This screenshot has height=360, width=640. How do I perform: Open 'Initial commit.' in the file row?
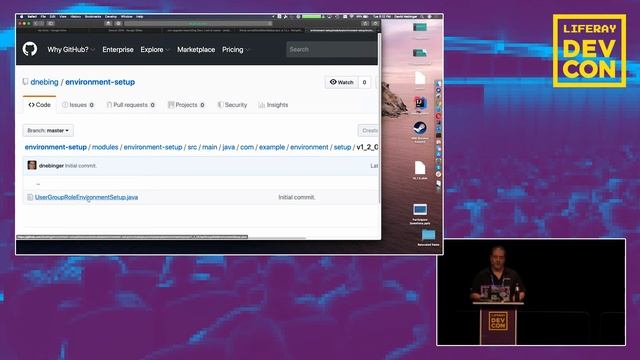tap(297, 197)
